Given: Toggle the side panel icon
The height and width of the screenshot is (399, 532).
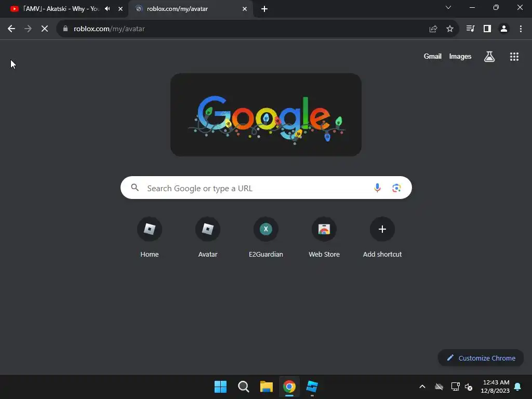Looking at the screenshot, I should tap(487, 29).
